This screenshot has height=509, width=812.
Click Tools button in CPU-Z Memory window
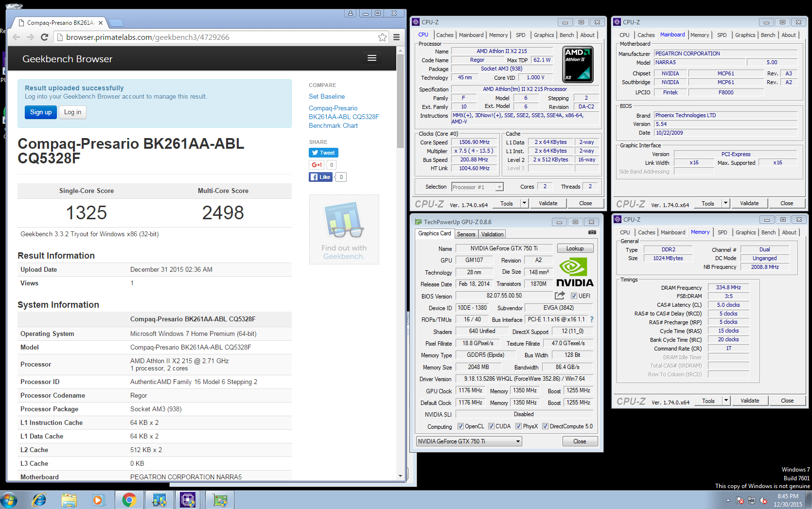(x=708, y=401)
